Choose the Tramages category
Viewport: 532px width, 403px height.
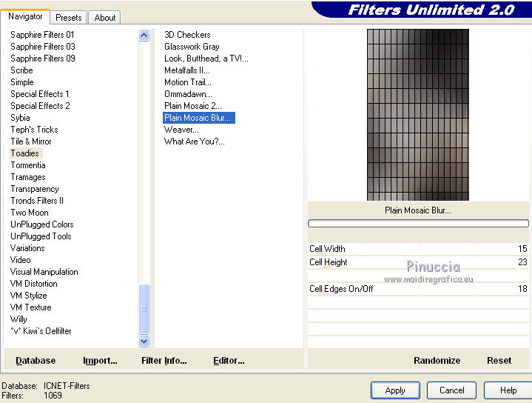point(28,177)
